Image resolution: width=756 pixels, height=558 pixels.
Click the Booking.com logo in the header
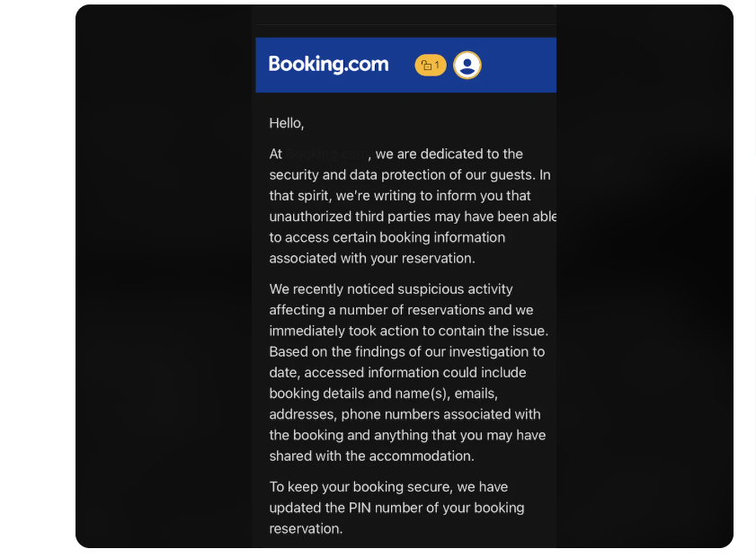(x=328, y=65)
